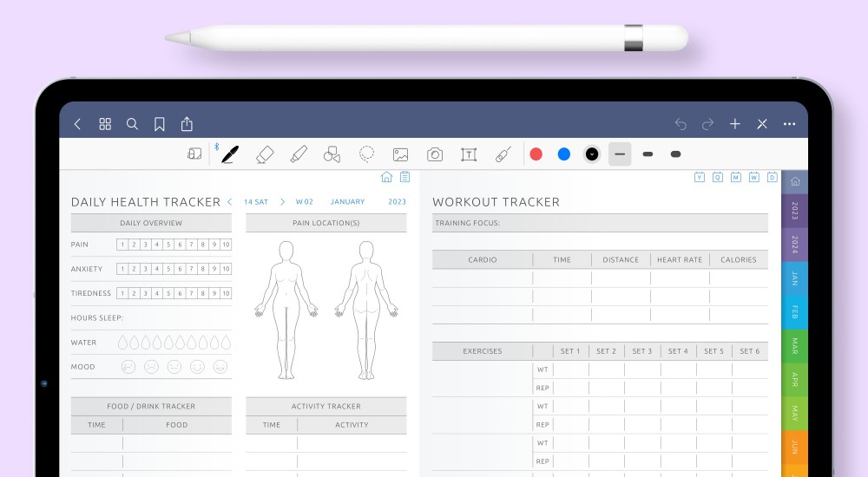Open the W 02 week link
Screen dimensions: 868x477
click(x=305, y=202)
